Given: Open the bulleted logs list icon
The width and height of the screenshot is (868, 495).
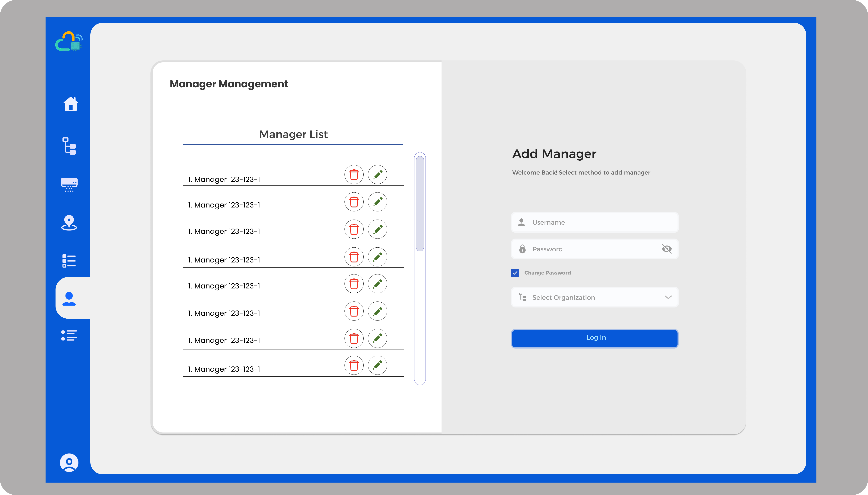Looking at the screenshot, I should tap(69, 336).
